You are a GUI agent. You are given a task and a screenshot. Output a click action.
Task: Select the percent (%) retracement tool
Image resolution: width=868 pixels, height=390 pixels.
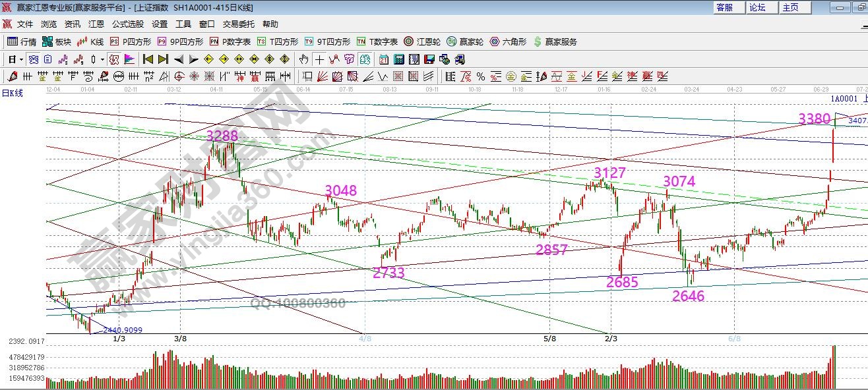(x=480, y=76)
